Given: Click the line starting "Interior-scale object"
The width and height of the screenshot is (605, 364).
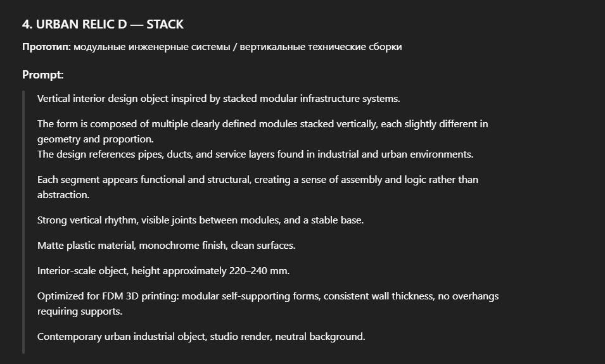Looking at the screenshot, I should tap(163, 271).
